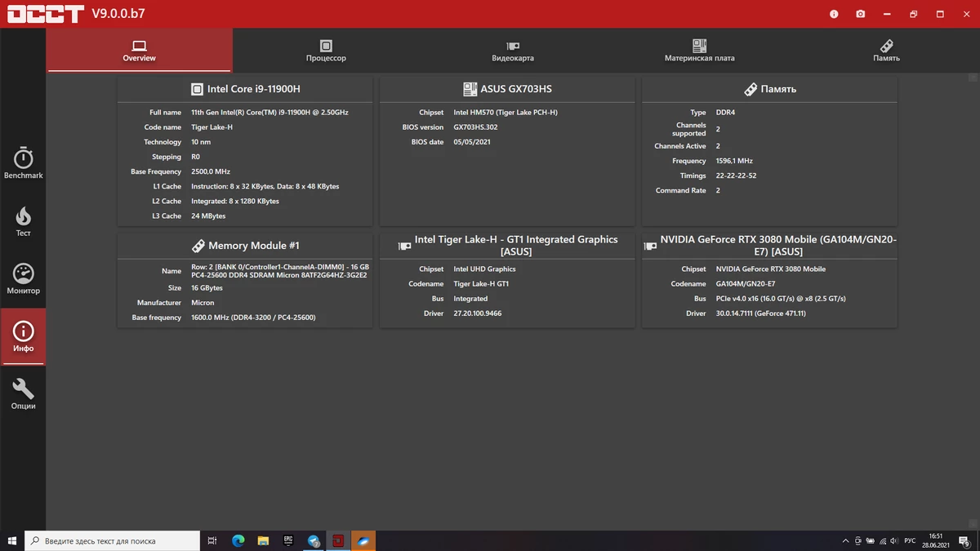The height and width of the screenshot is (551, 980).
Task: Click the Windows taskbar search field
Action: [113, 540]
